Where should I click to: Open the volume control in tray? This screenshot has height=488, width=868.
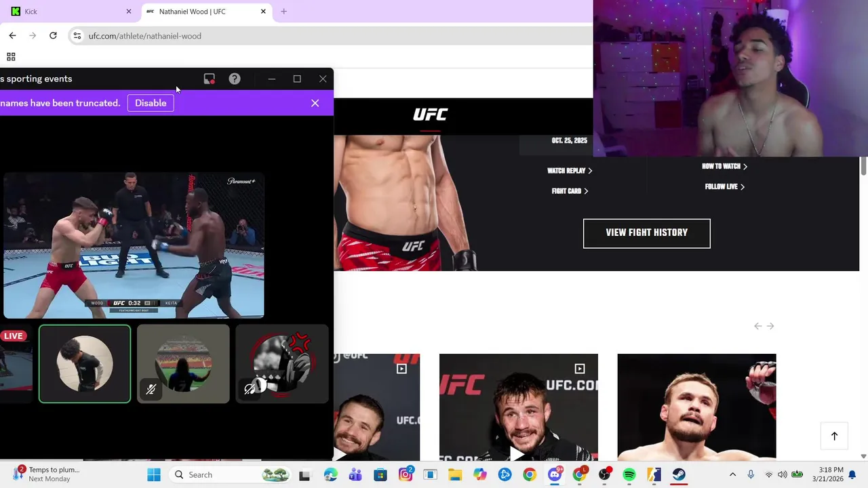pyautogui.click(x=783, y=474)
